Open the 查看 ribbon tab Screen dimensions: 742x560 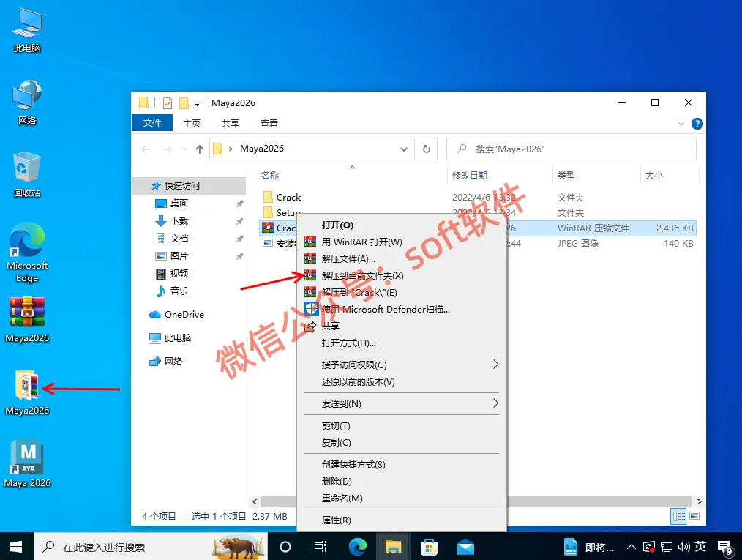[269, 123]
